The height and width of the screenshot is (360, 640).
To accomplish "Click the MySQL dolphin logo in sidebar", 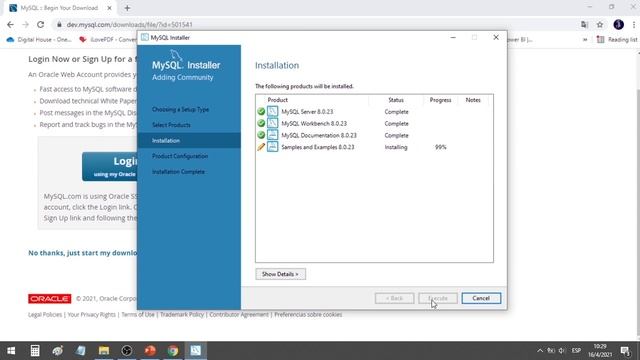I will click(x=176, y=55).
